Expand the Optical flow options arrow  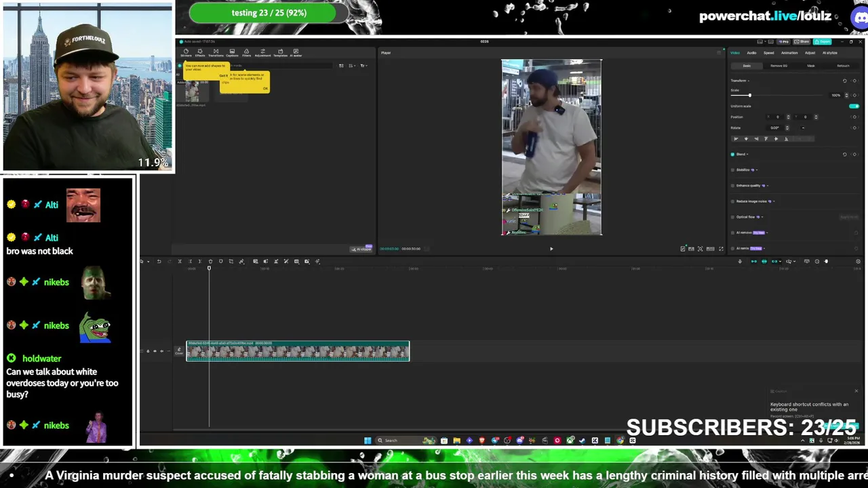pyautogui.click(x=762, y=217)
